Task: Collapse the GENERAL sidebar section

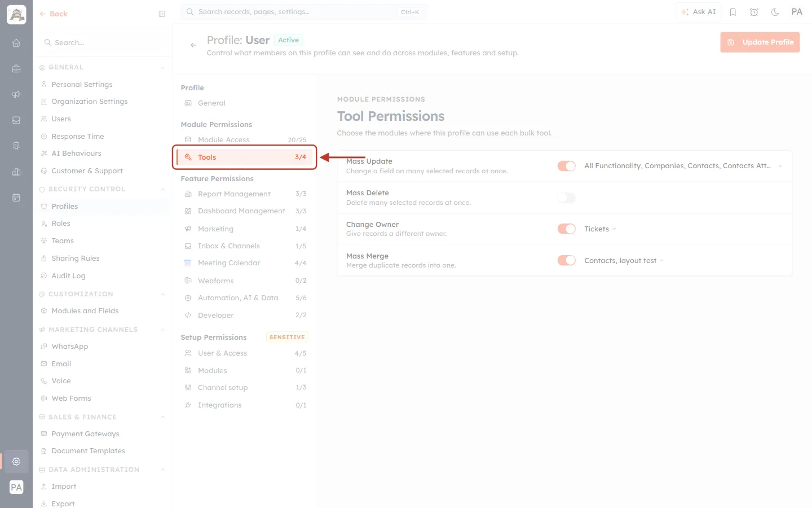Action: 163,68
